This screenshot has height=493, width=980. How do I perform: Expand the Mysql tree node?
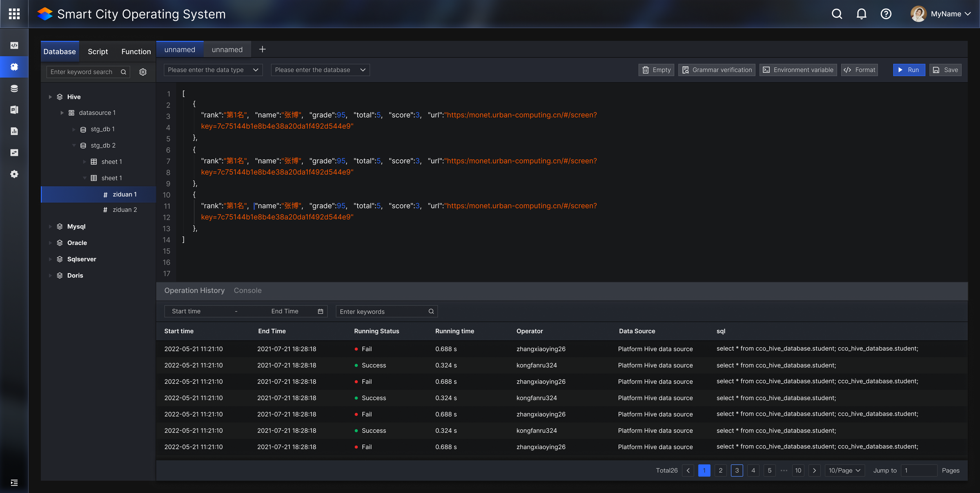pos(50,227)
